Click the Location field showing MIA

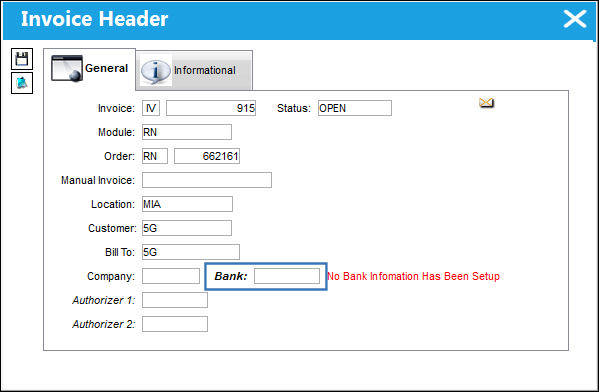tap(187, 204)
